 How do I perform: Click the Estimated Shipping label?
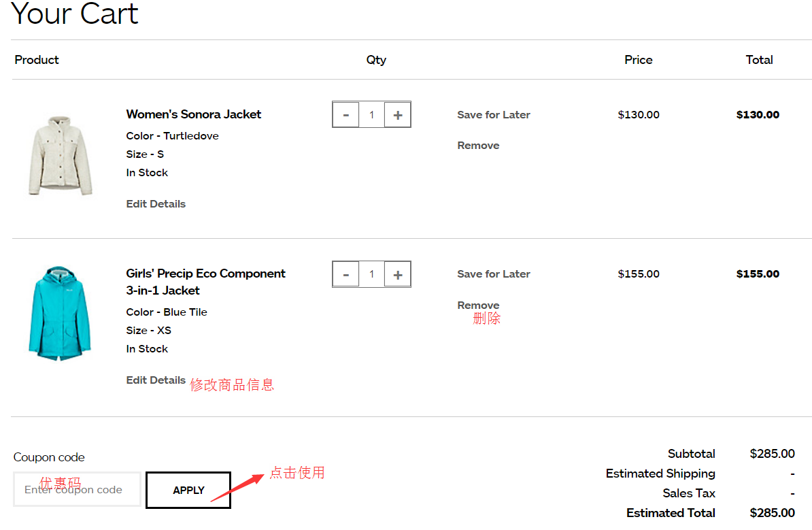pos(660,474)
